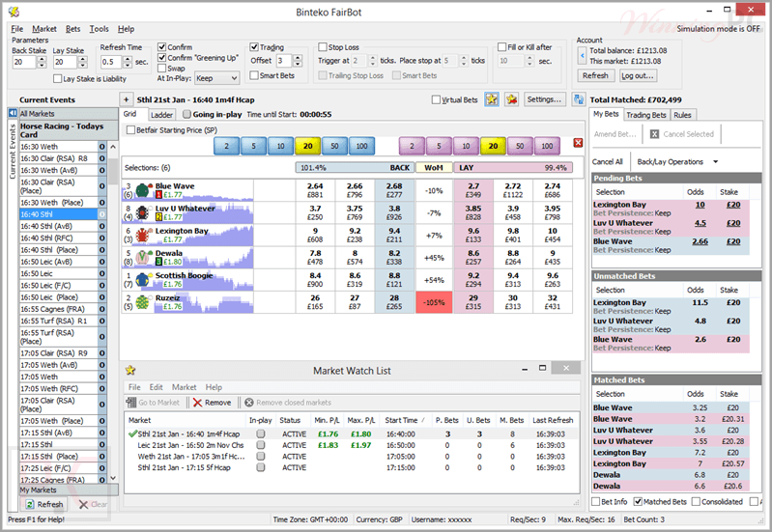Click the Cancel Selected X icon
The image size is (772, 532).
point(654,134)
